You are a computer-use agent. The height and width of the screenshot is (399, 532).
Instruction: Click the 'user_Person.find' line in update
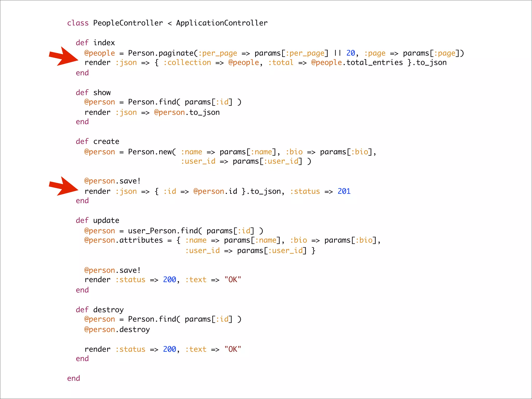coord(174,231)
